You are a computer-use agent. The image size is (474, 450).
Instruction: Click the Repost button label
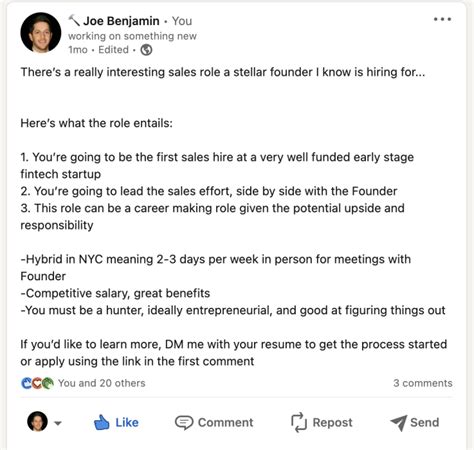click(332, 423)
